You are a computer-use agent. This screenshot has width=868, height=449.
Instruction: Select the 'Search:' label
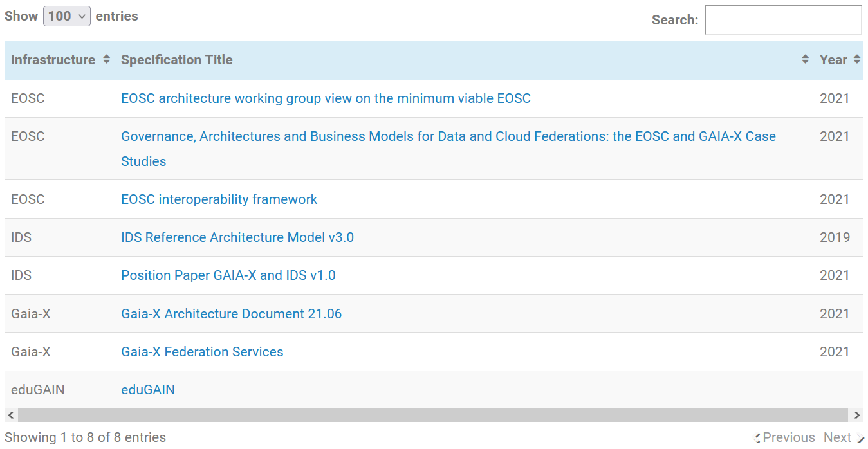675,20
